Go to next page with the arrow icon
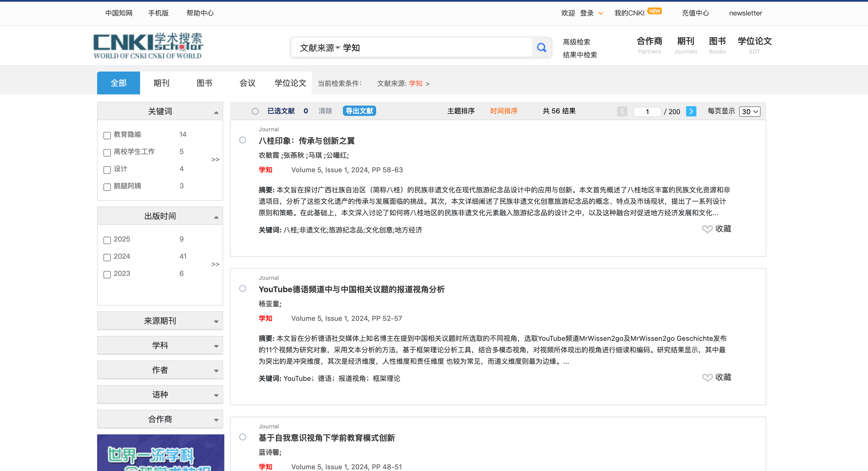 (691, 111)
